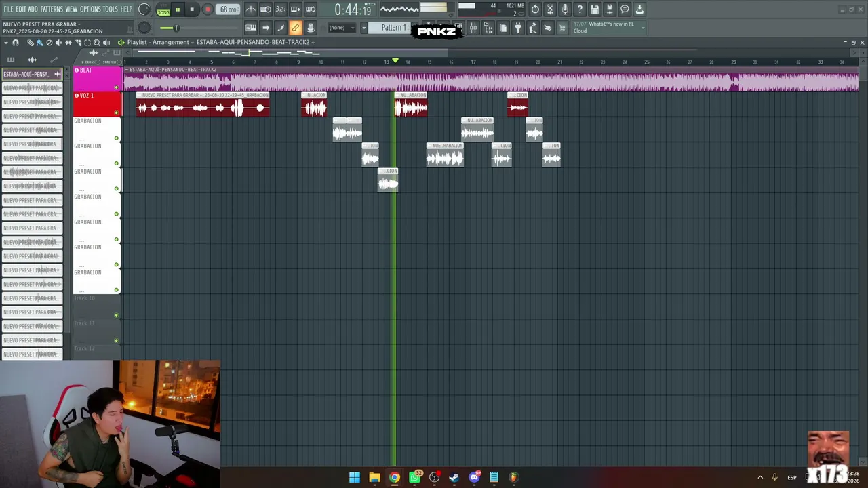868x488 pixels.
Task: Click the step edit arrow icon
Action: 266,28
